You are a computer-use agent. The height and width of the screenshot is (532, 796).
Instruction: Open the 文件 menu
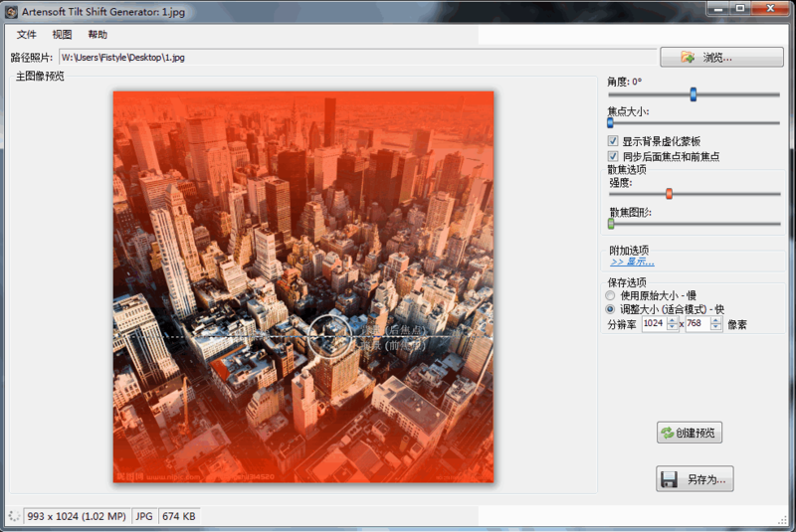27,35
